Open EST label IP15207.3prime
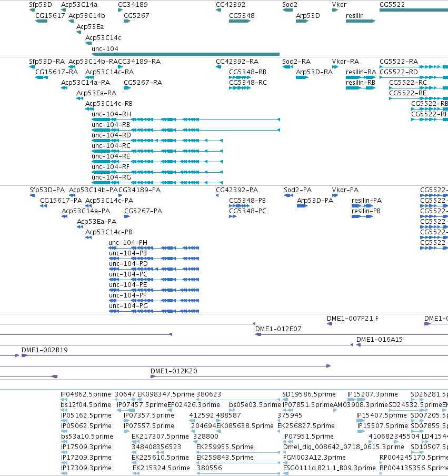Viewport: 448px width, 476px height. (372, 394)
